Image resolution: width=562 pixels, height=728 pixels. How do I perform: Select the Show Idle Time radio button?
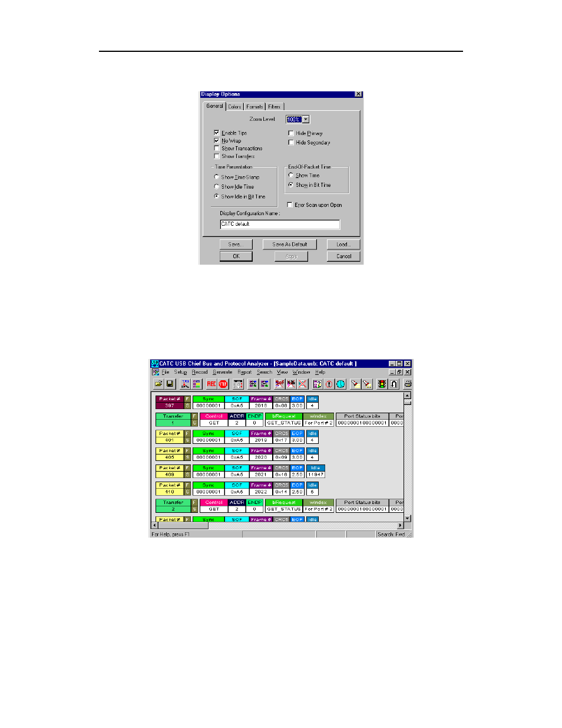216,186
